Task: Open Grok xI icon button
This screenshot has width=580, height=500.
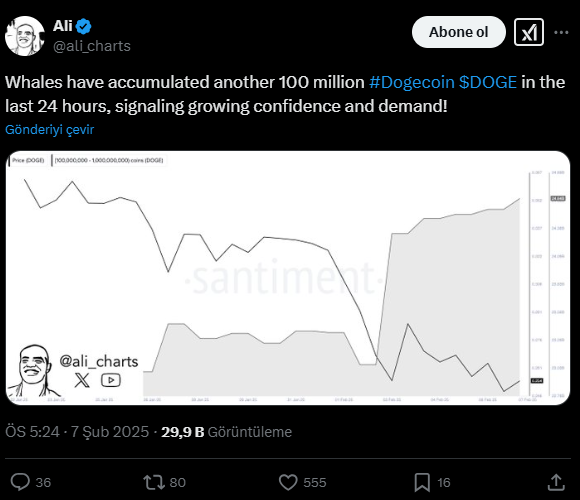Action: (529, 32)
